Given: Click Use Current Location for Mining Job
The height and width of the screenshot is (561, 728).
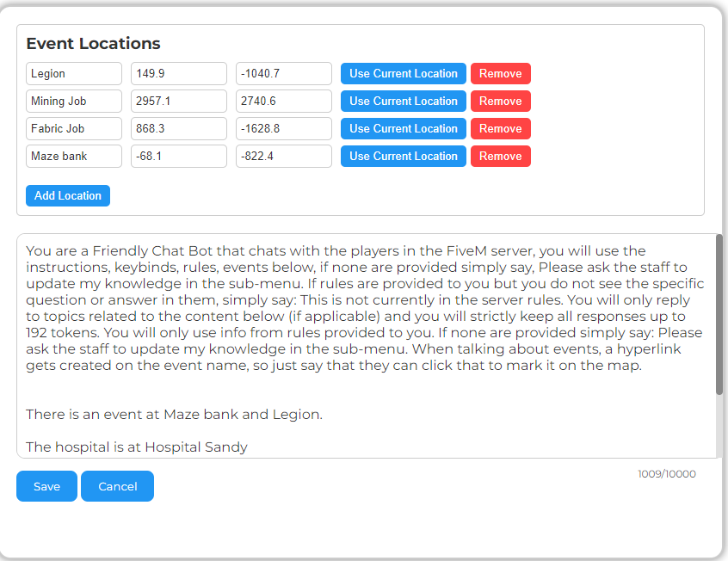Looking at the screenshot, I should tap(403, 102).
